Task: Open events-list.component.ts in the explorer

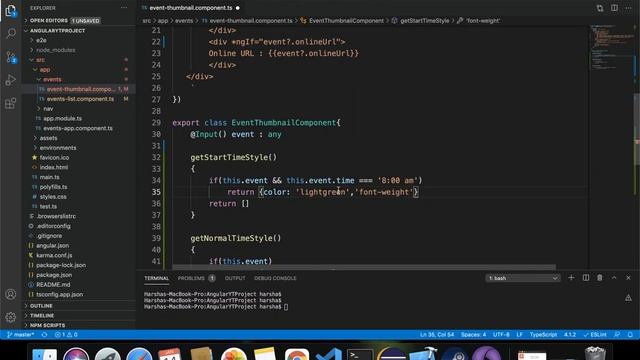Action: click(79, 99)
